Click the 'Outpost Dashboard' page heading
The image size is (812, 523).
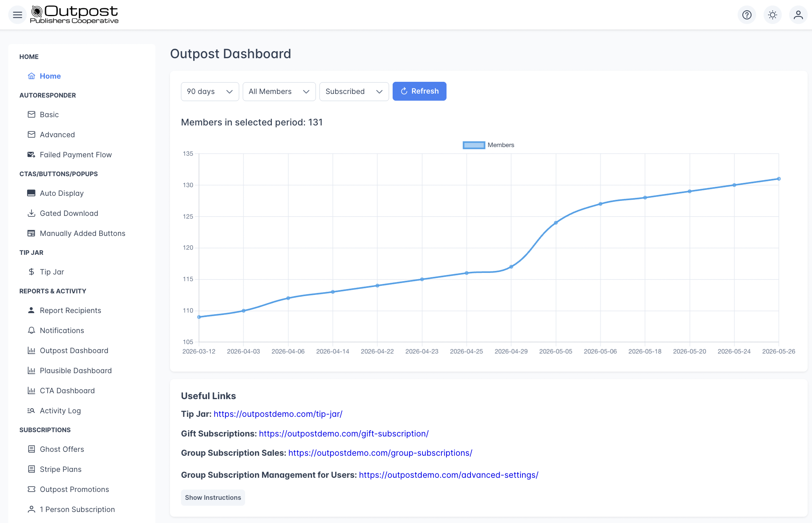tap(231, 54)
